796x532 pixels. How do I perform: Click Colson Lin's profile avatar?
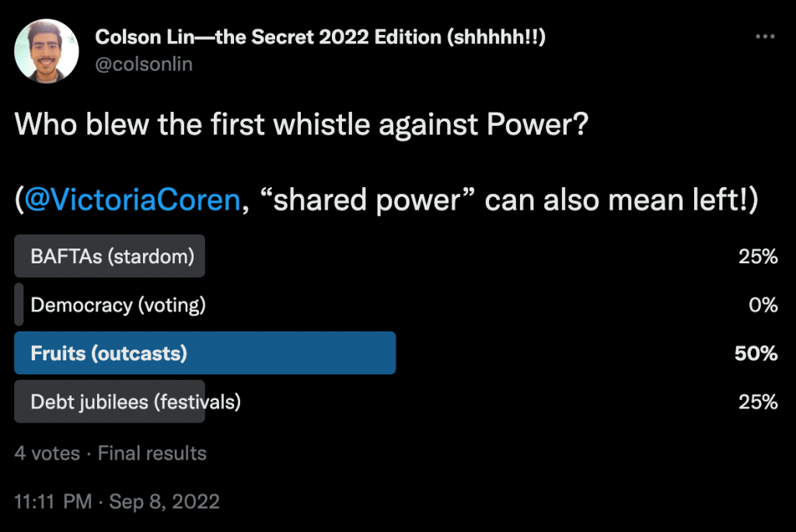click(x=47, y=50)
